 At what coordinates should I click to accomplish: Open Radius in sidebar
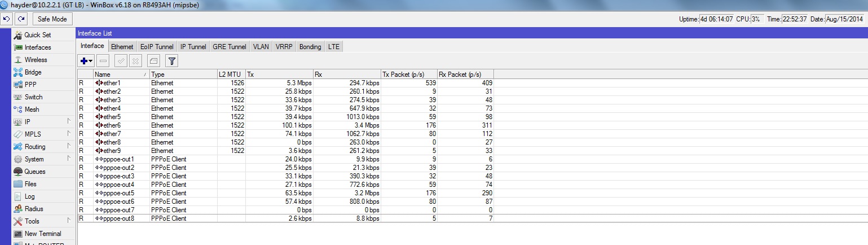[44, 209]
